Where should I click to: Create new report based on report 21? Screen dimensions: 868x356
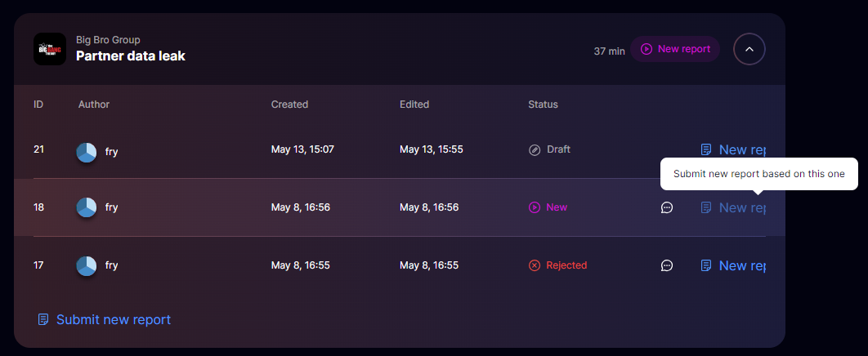click(x=733, y=149)
